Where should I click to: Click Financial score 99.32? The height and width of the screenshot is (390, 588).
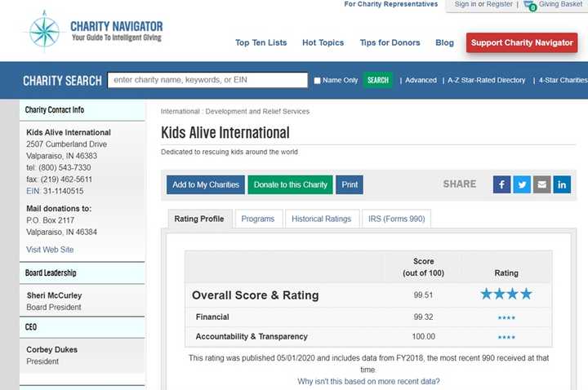pyautogui.click(x=423, y=317)
